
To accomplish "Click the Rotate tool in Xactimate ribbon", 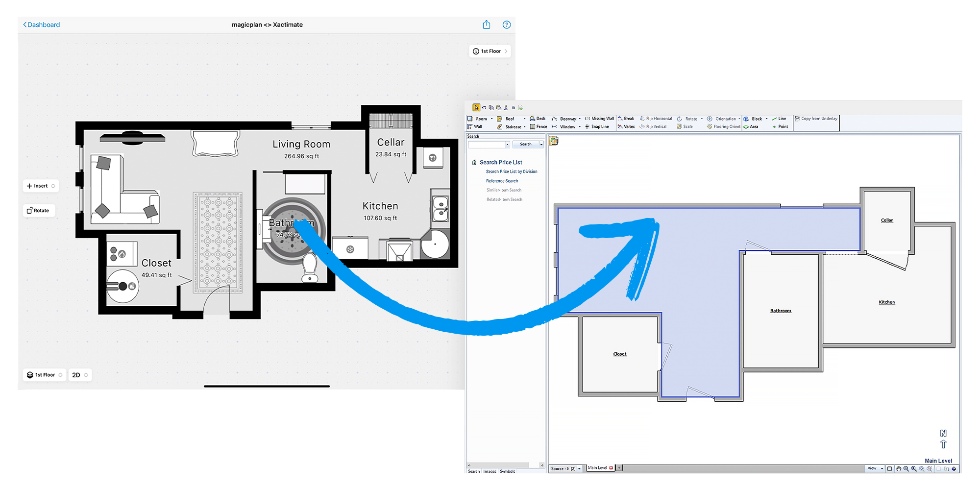I will pyautogui.click(x=687, y=119).
